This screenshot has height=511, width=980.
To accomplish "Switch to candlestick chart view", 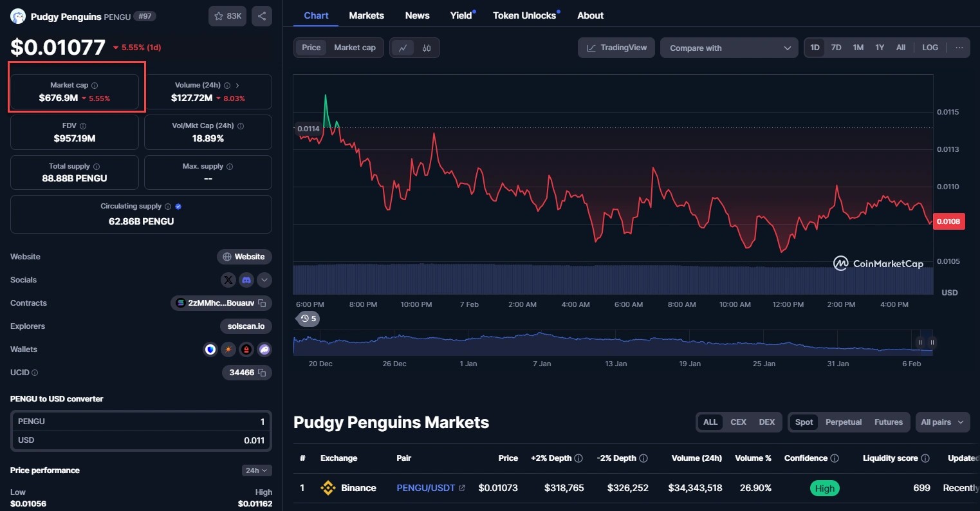I will pyautogui.click(x=426, y=48).
